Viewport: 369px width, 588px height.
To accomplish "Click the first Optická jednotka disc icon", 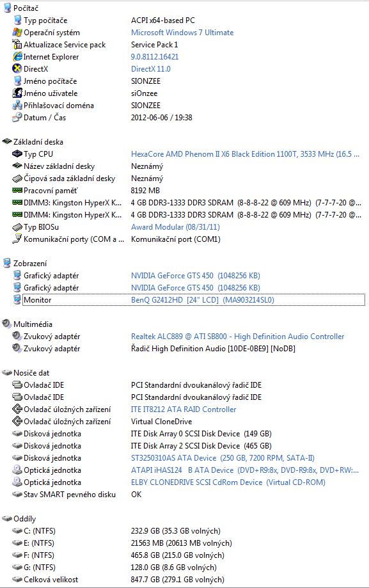I will 17,470.
